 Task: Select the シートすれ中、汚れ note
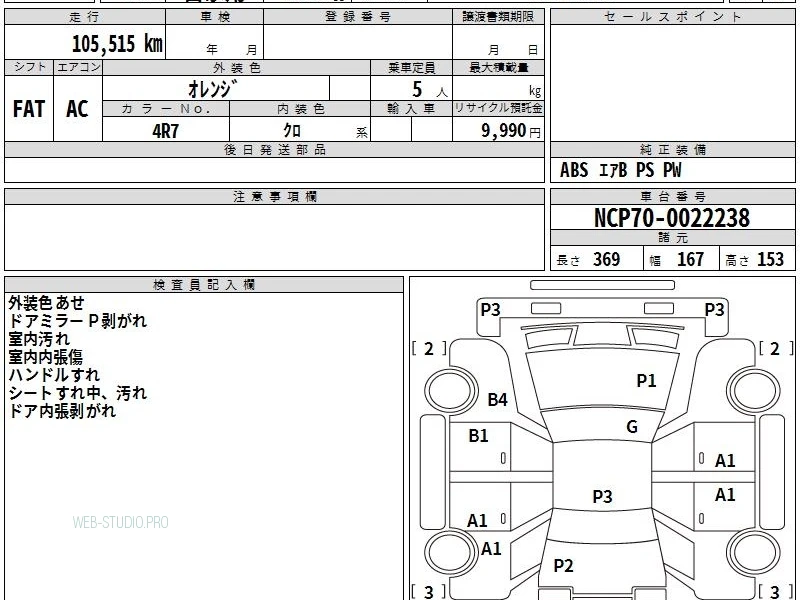point(78,393)
